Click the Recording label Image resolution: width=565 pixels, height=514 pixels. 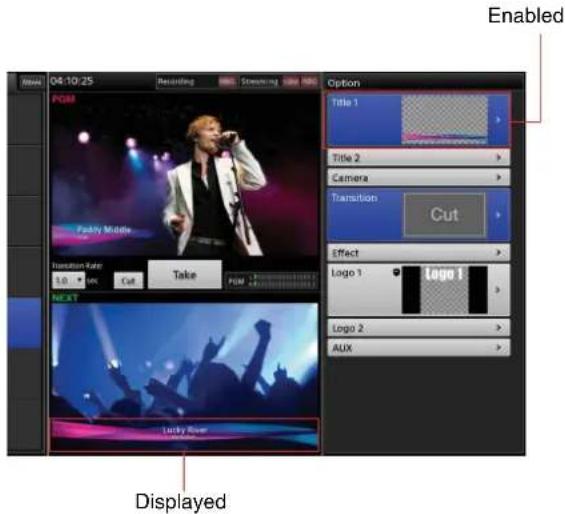click(176, 82)
